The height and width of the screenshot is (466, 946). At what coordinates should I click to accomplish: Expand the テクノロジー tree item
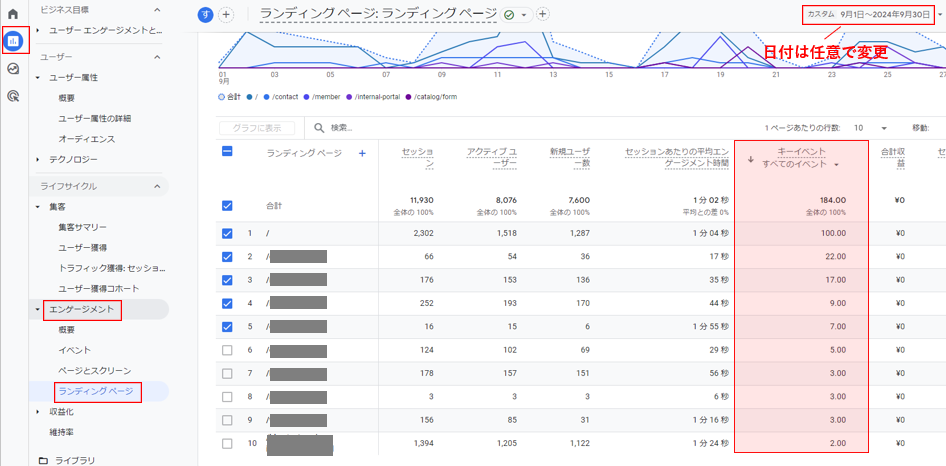click(x=38, y=160)
